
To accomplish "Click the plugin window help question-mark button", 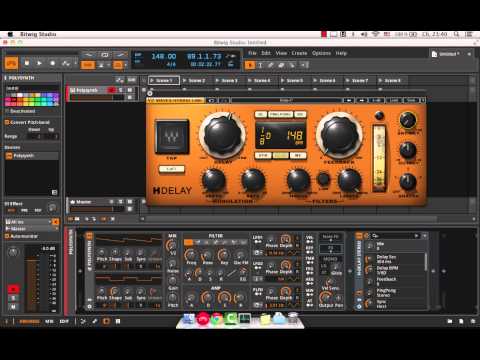I will click(423, 100).
